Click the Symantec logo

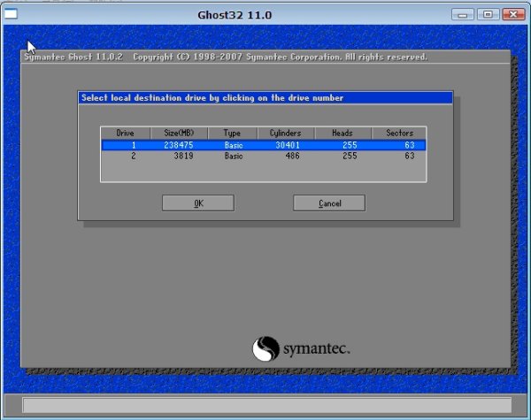302,349
